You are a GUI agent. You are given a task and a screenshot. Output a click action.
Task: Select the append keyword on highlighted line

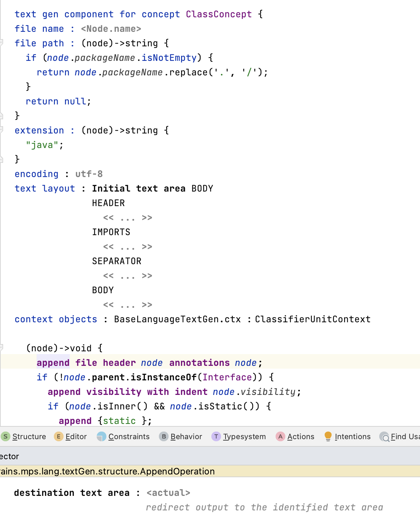pyautogui.click(x=53, y=363)
